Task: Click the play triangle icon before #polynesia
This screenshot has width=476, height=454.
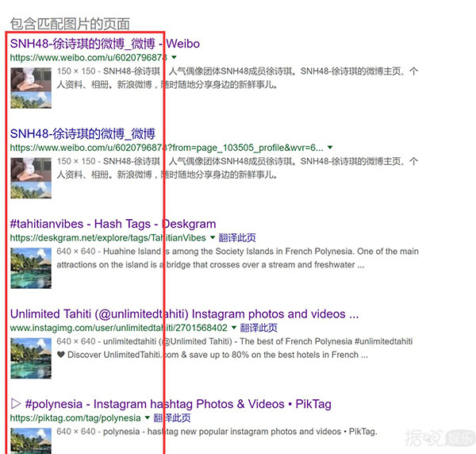Action: point(16,404)
